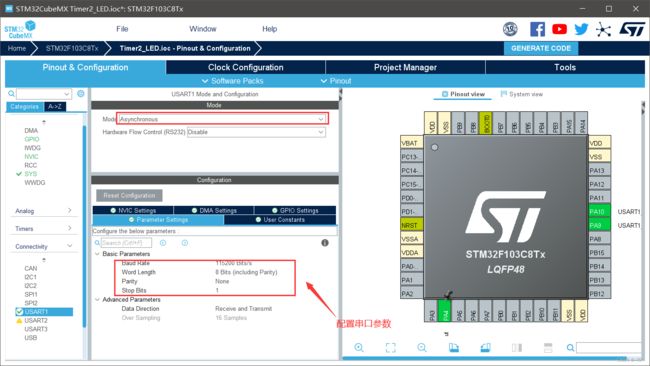Screen dimensions: 650x366
Task: Go to the STM32F103C8Tx breadcrumb
Action: (72, 48)
